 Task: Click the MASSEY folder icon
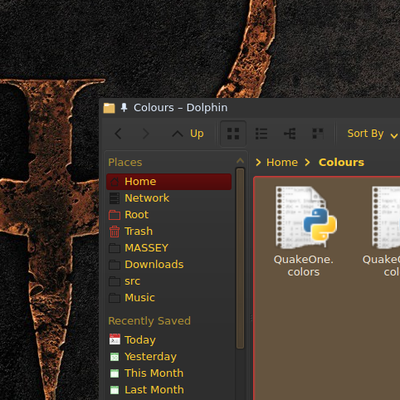[x=114, y=248]
